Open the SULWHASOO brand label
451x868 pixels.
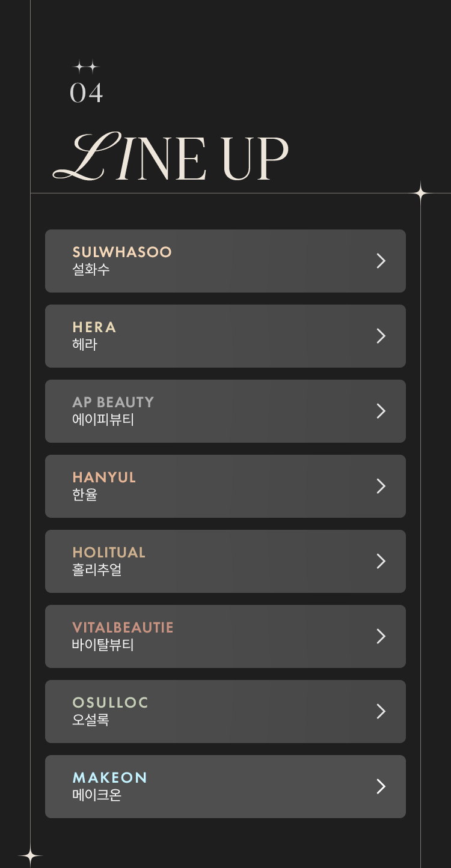(122, 252)
